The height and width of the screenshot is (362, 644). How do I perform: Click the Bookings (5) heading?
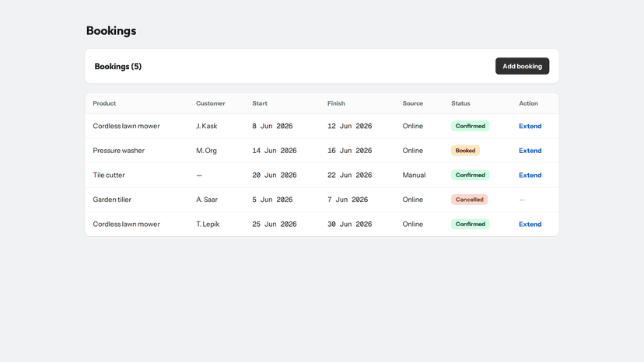pos(118,67)
